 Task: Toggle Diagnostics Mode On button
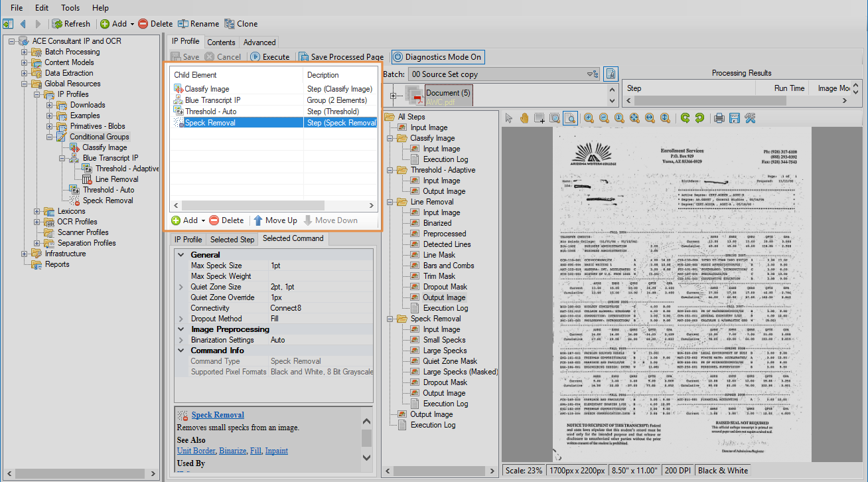(x=437, y=57)
